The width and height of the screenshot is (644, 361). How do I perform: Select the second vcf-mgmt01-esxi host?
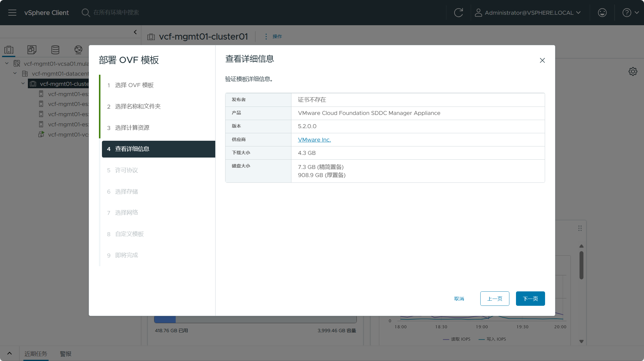(64, 104)
